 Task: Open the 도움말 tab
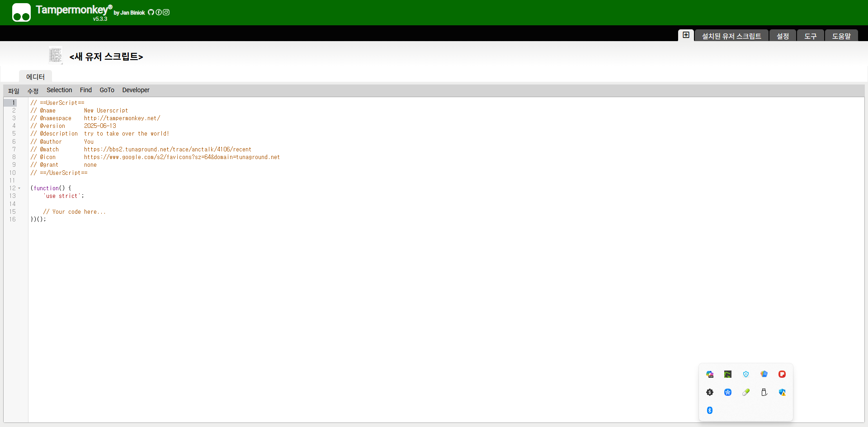(x=841, y=36)
